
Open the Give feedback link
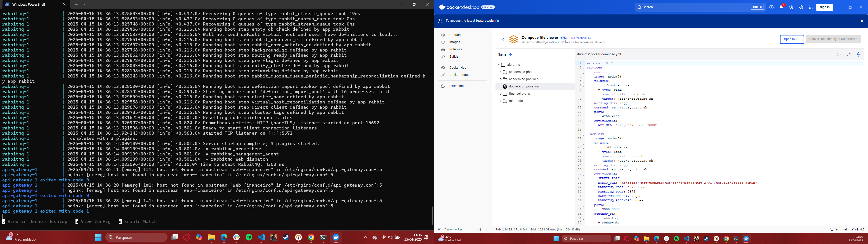click(578, 38)
